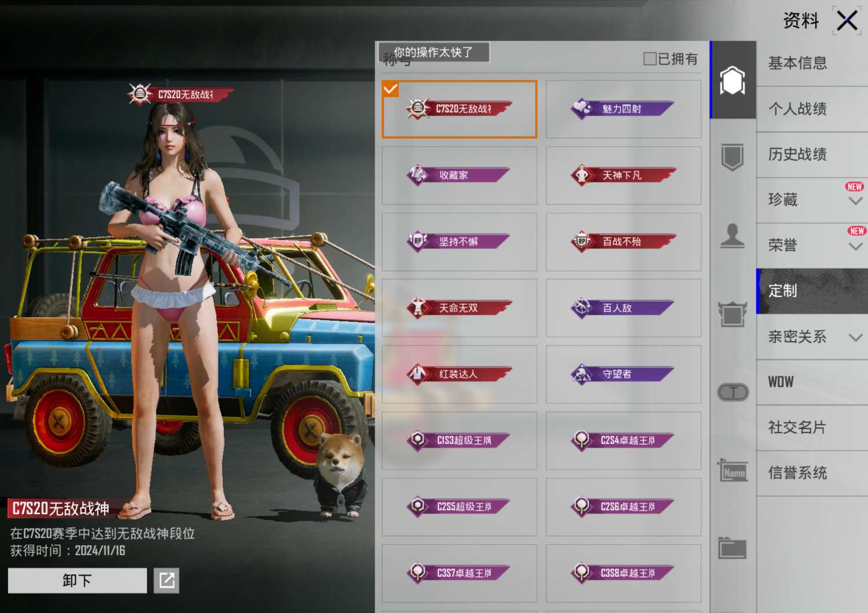868x613 pixels.
Task: Select the folder icon in sidebar
Action: click(x=732, y=548)
